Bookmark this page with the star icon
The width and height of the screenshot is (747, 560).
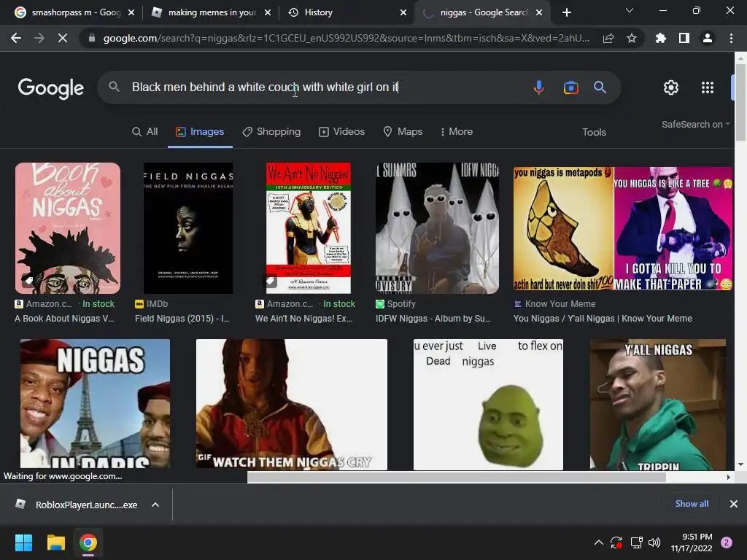coord(632,38)
